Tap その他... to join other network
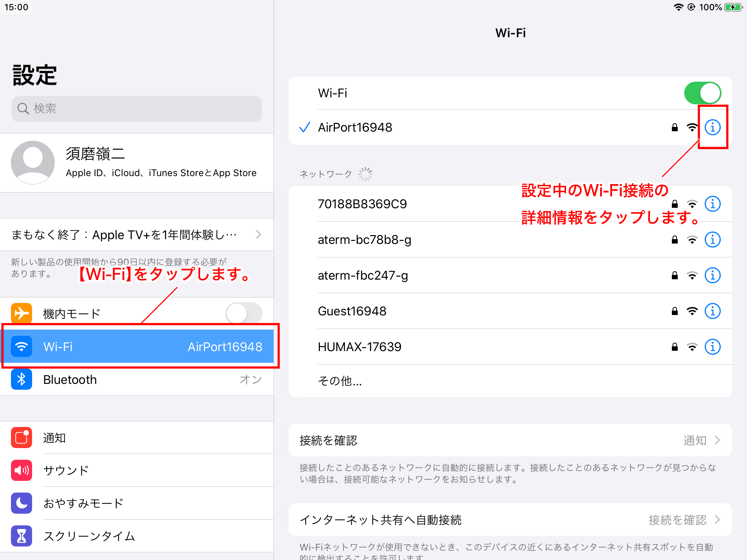 pyautogui.click(x=340, y=381)
